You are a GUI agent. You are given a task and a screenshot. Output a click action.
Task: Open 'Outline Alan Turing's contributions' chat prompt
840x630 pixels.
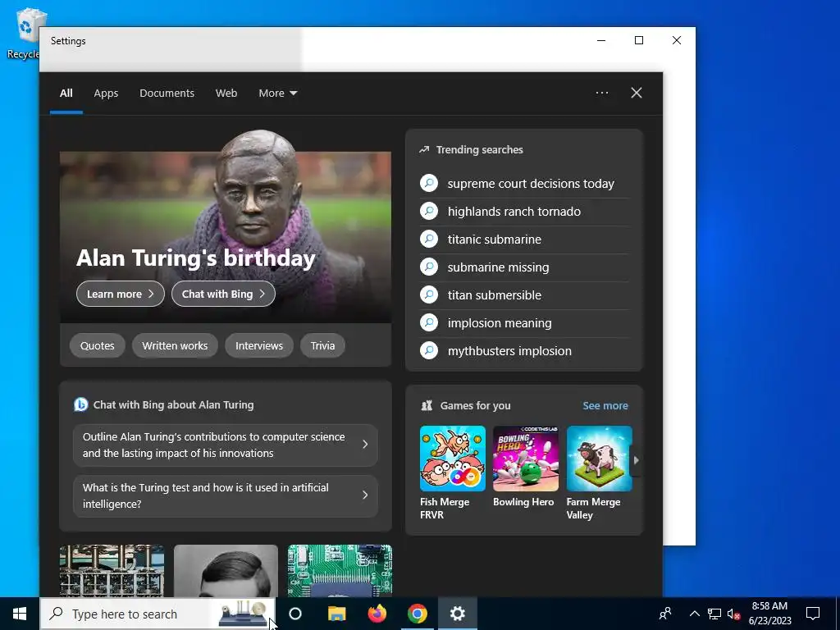click(x=226, y=445)
